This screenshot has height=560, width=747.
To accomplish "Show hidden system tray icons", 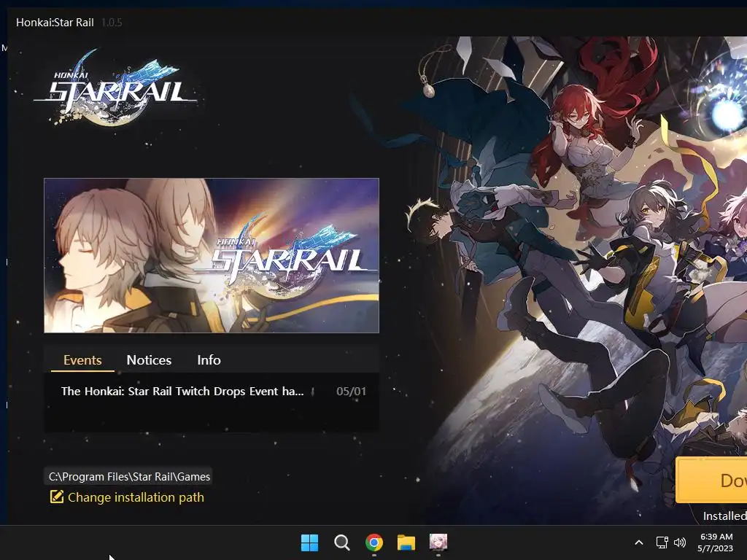I will (639, 542).
